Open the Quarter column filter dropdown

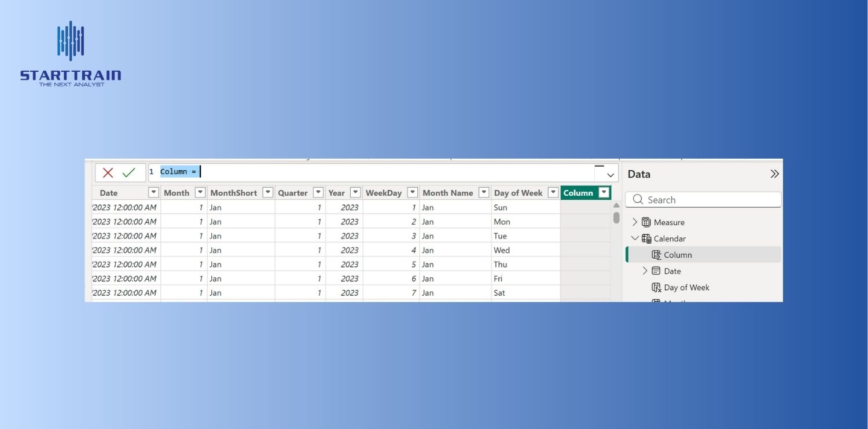318,192
